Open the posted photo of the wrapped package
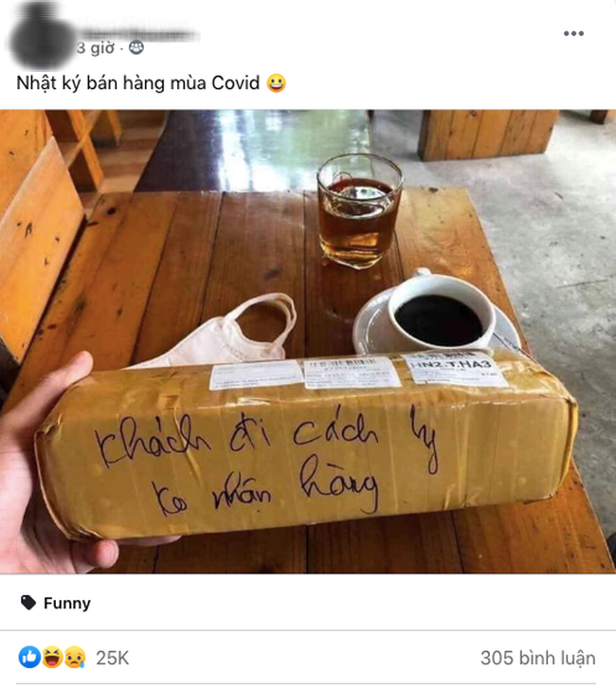616x688 pixels. click(308, 341)
